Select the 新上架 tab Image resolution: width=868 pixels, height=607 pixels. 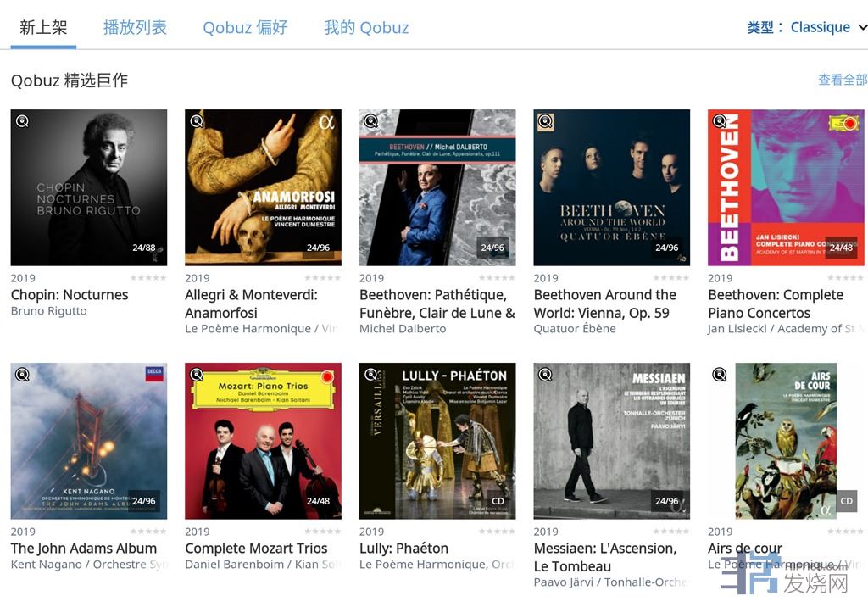(43, 27)
